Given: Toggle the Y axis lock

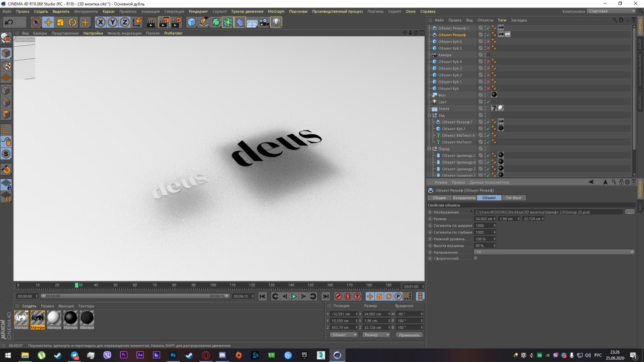Looking at the screenshot, I should click(x=113, y=22).
